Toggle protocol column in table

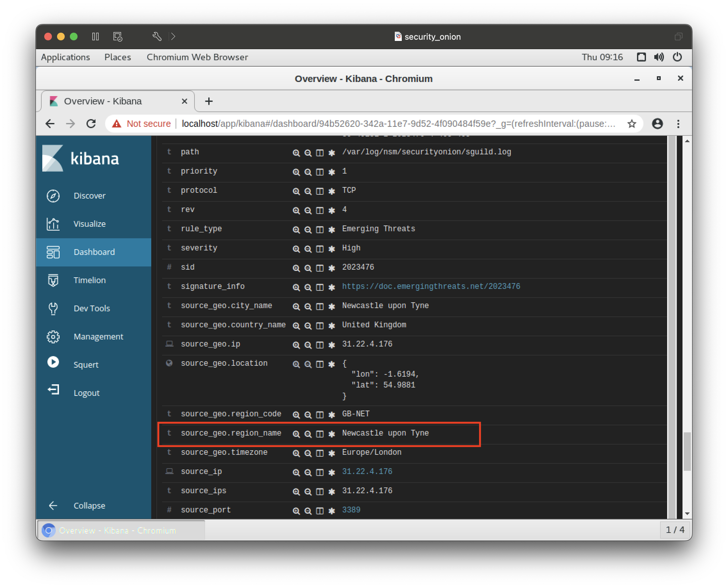(x=319, y=192)
